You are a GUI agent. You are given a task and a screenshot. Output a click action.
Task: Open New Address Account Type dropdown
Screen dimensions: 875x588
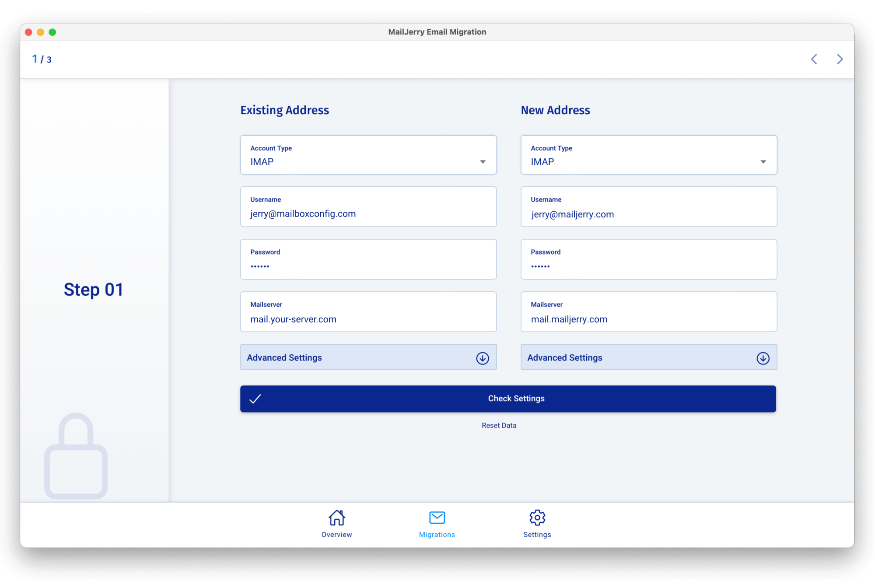tap(648, 155)
